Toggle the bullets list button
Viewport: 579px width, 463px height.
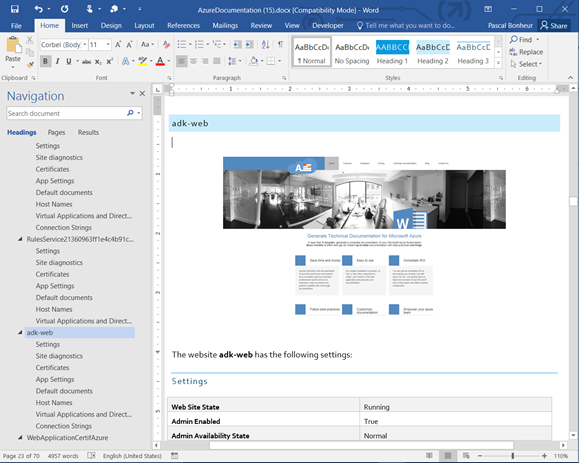(x=182, y=45)
